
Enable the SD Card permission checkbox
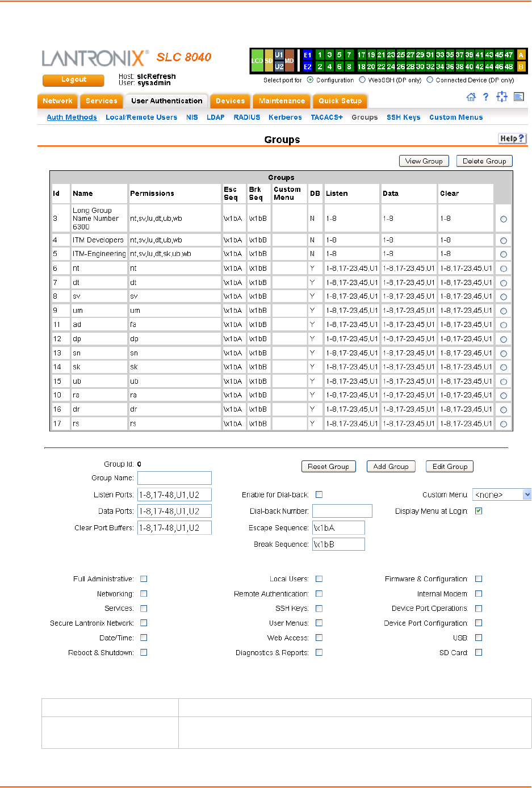tap(479, 652)
